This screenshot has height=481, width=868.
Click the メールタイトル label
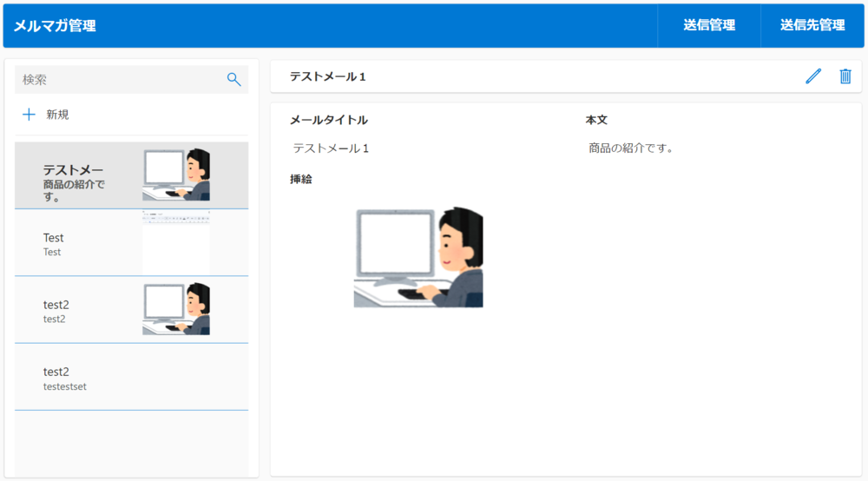(x=329, y=120)
